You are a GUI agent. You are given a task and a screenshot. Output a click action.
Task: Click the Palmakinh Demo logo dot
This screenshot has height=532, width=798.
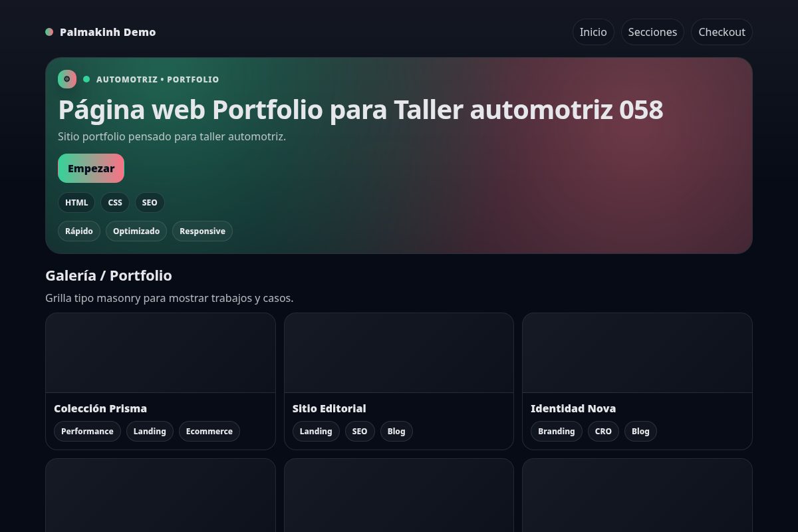point(49,31)
